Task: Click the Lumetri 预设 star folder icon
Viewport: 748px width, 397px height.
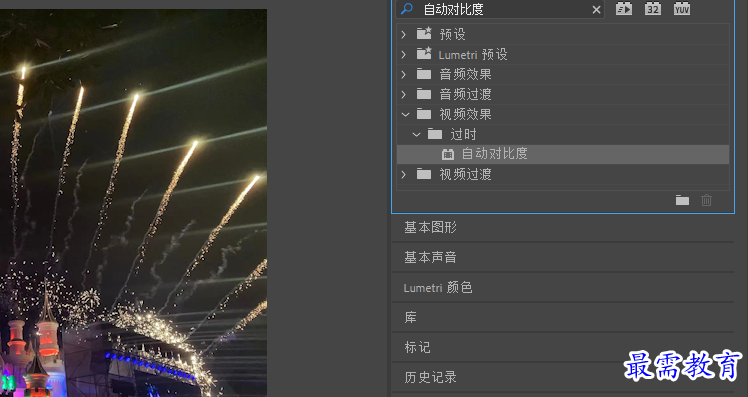Action: pyautogui.click(x=424, y=53)
